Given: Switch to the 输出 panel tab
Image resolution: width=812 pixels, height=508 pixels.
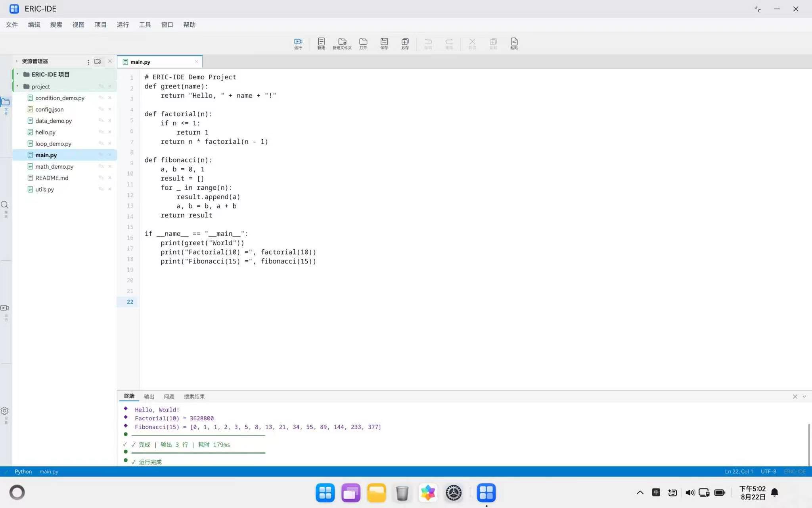Looking at the screenshot, I should point(149,396).
